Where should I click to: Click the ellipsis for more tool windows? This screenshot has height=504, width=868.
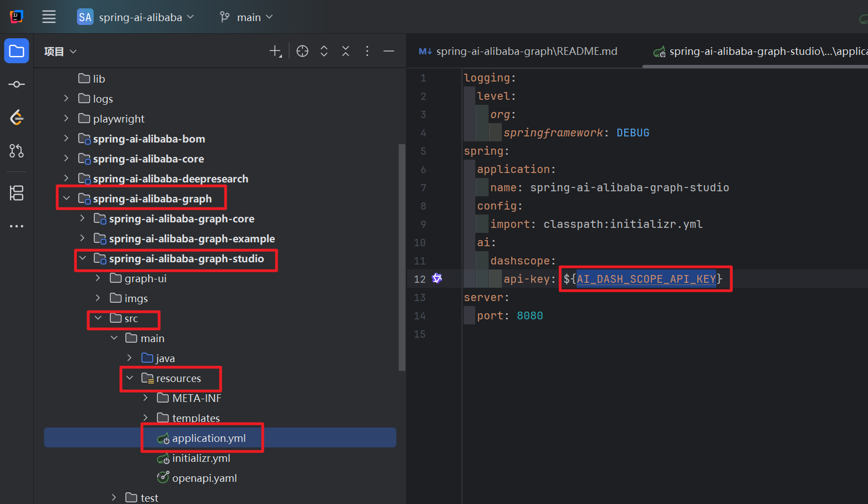click(17, 226)
